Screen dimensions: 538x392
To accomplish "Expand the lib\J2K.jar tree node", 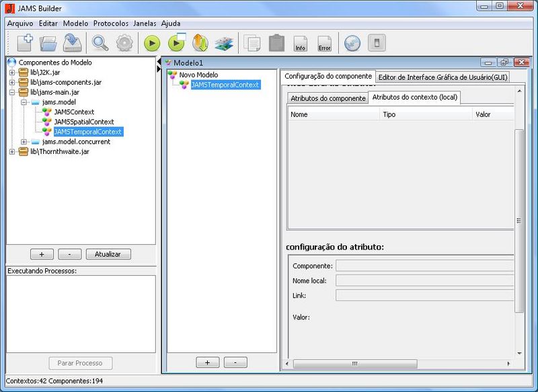I will coord(12,72).
